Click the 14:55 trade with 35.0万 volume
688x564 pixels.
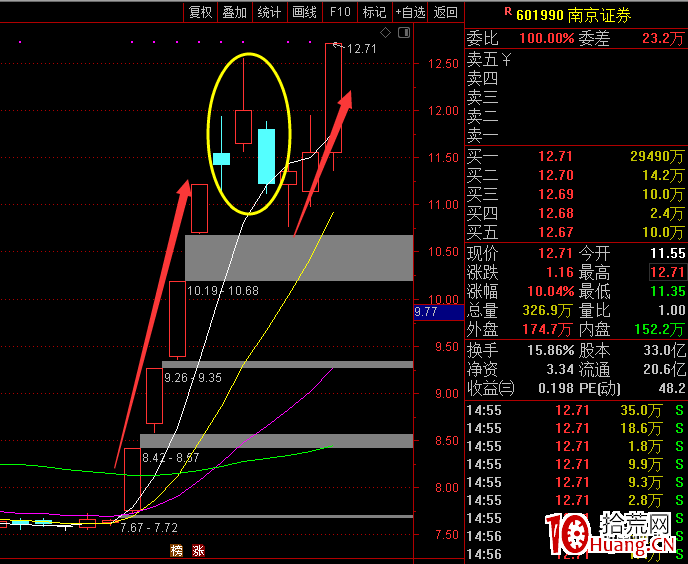[x=576, y=410]
